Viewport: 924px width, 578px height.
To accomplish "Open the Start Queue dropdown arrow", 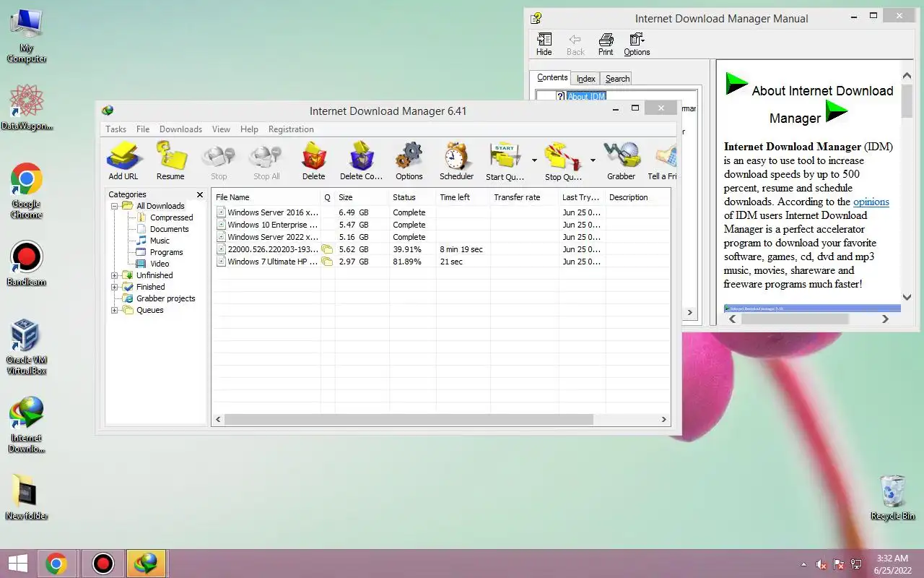I will 534,160.
